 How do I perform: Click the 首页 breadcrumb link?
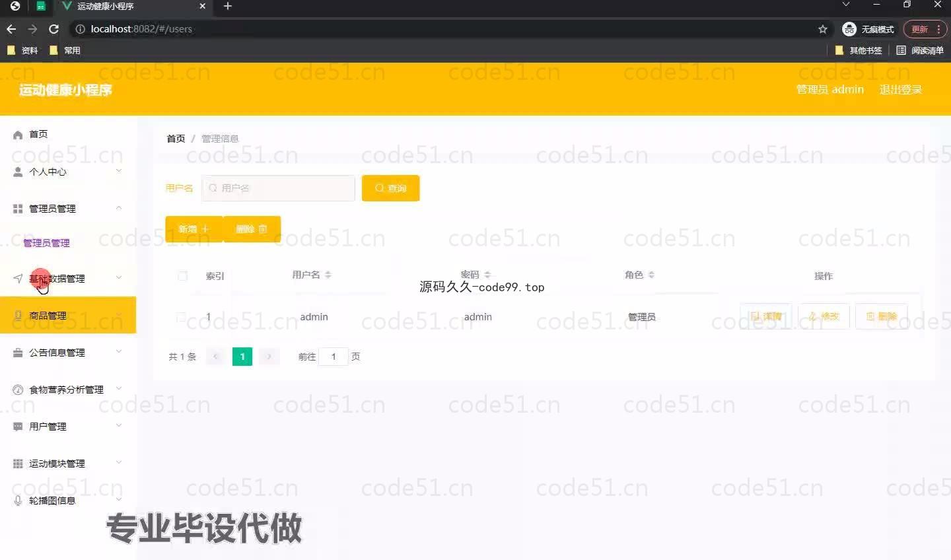(x=176, y=139)
